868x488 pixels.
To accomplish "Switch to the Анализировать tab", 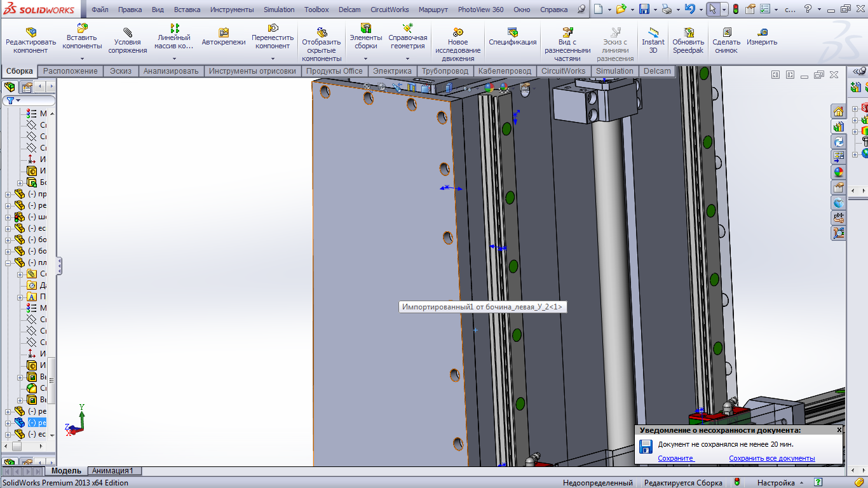I will pyautogui.click(x=170, y=71).
